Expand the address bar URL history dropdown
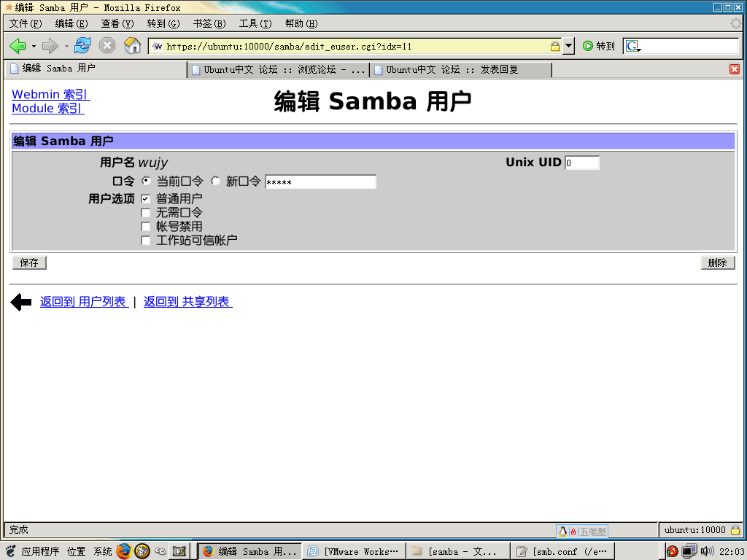747x560 pixels. pos(568,46)
